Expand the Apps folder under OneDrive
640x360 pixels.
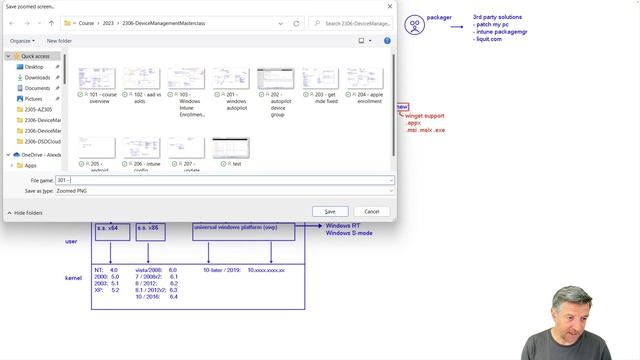pos(12,165)
